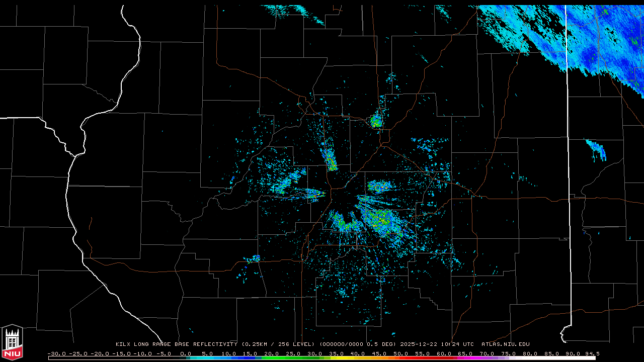This screenshot has height=362, width=644.
Task: Click the 2025-12-22 10:24 UTC timestamp
Action: [x=437, y=344]
